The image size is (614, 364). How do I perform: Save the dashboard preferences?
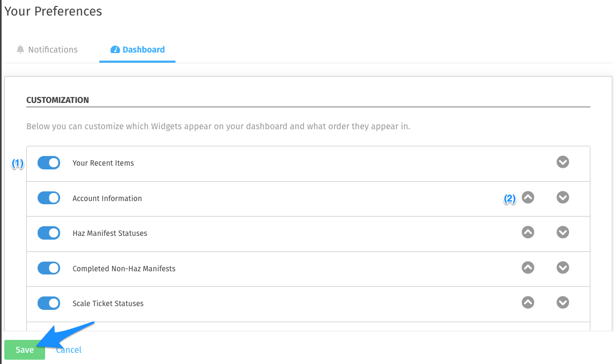(25, 350)
